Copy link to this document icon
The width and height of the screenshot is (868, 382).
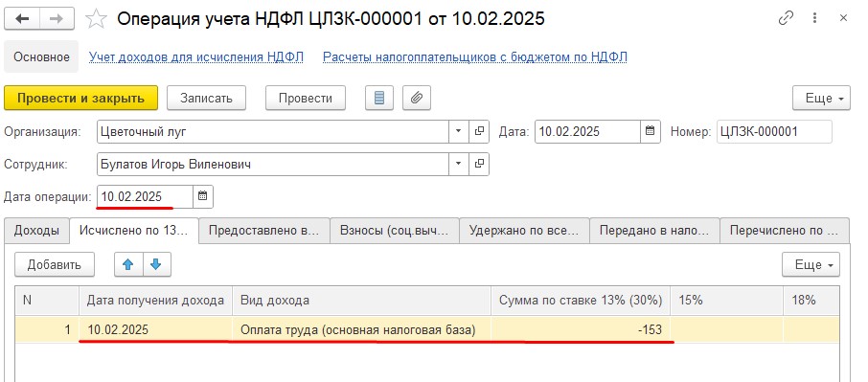pos(786,18)
